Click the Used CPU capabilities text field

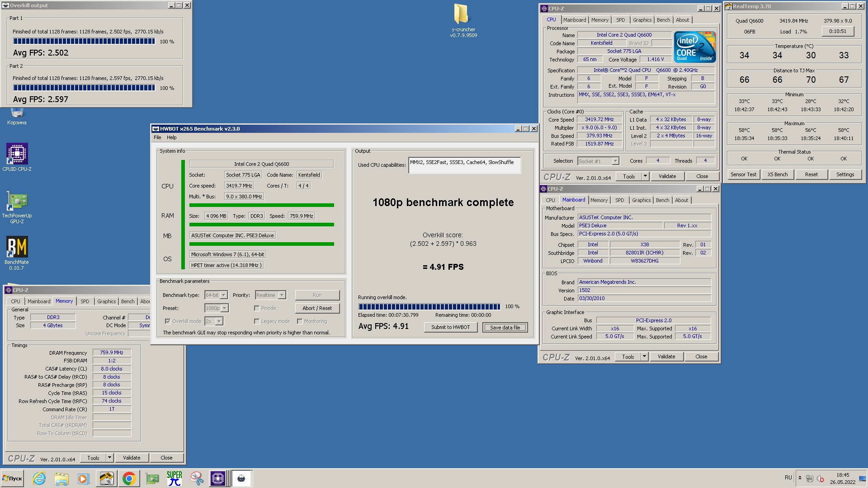464,165
